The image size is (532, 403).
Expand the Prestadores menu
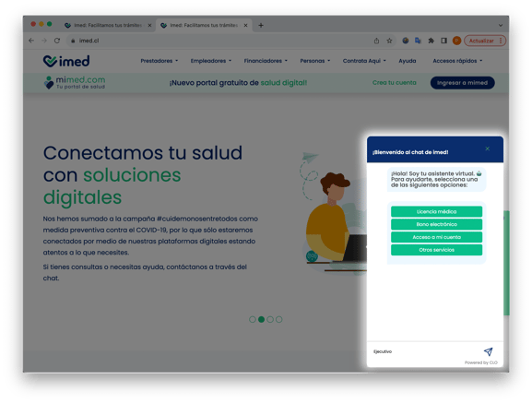click(160, 61)
